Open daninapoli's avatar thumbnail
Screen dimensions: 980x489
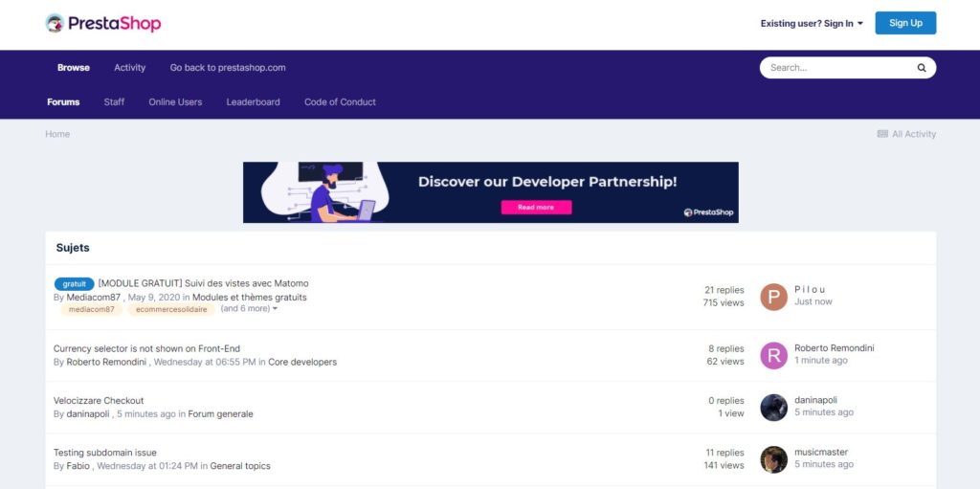pos(773,407)
